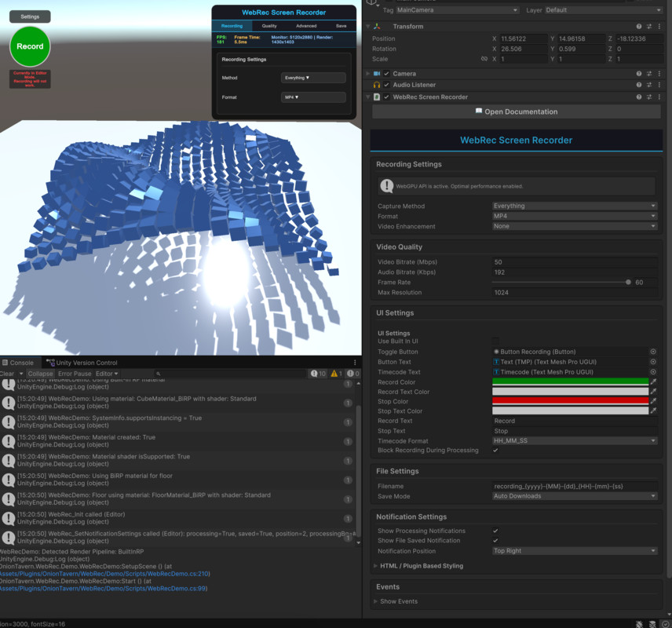Uncheck Block Recording During Processing
Image resolution: width=672 pixels, height=628 pixels.
coord(495,450)
